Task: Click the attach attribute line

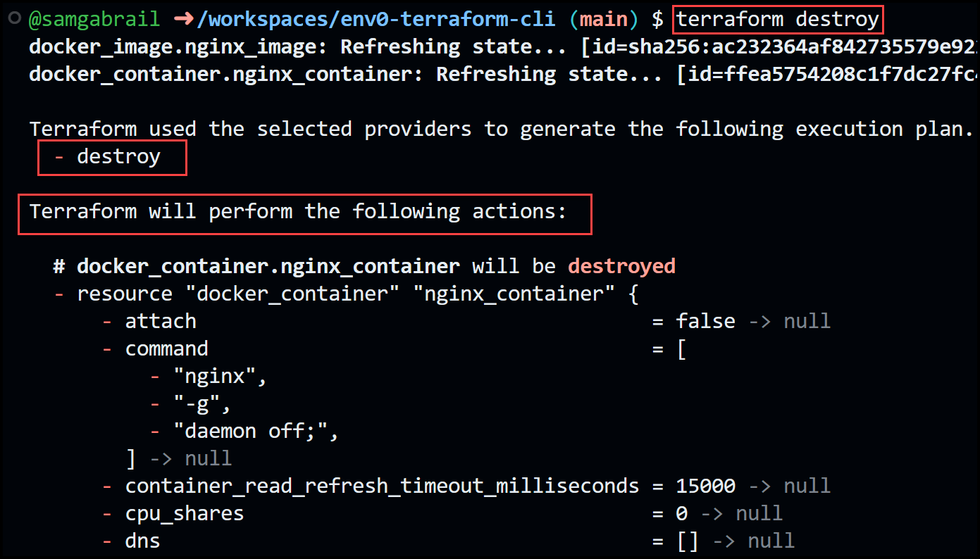Action: point(466,321)
